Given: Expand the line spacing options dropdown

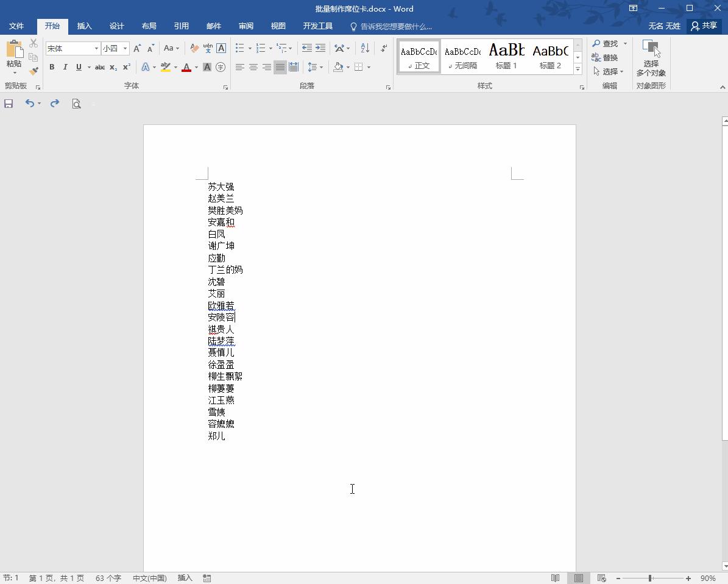Looking at the screenshot, I should (x=322, y=67).
